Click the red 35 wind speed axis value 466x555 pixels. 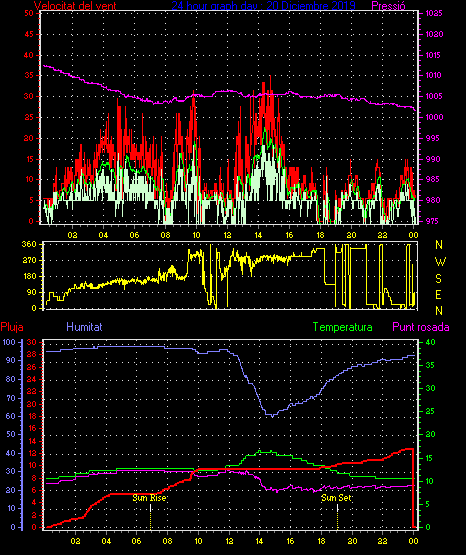click(29, 75)
